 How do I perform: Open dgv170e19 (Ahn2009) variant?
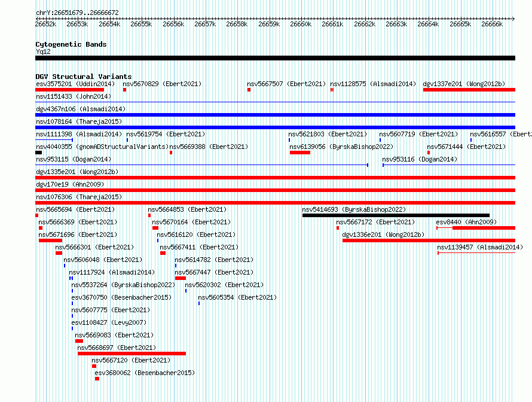pos(70,184)
